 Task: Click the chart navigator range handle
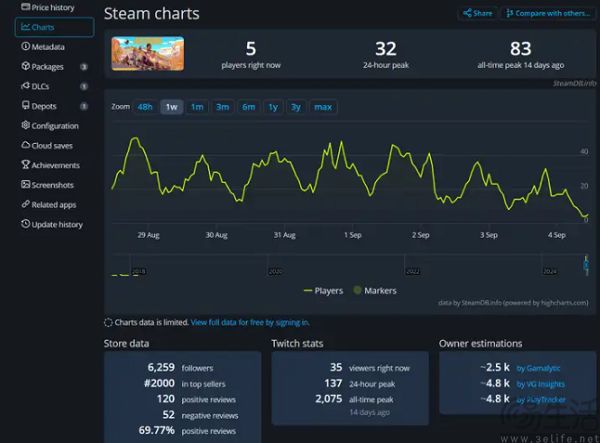(586, 265)
